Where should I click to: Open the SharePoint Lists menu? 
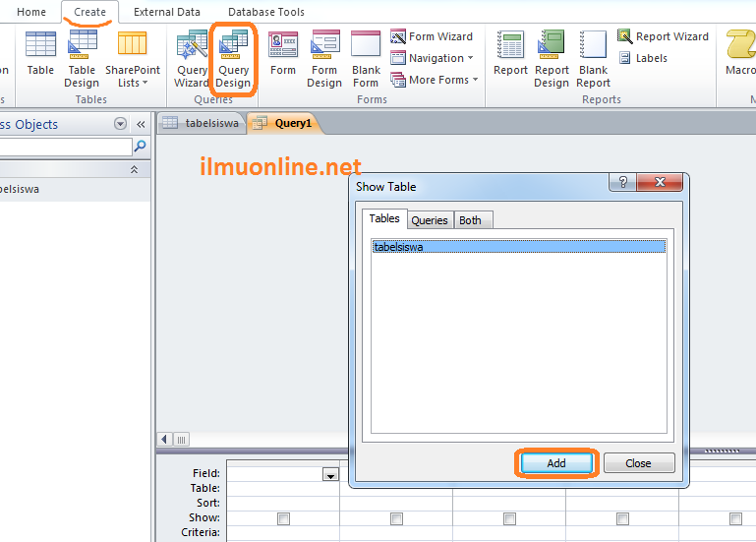[132, 58]
